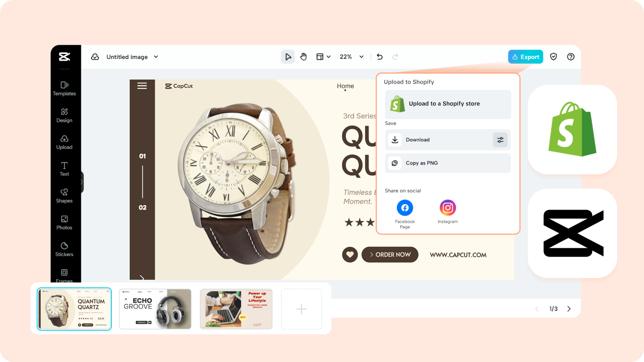Select the Power up Your Lifestyle thumbnail
Image resolution: width=644 pixels, height=362 pixels.
click(236, 309)
